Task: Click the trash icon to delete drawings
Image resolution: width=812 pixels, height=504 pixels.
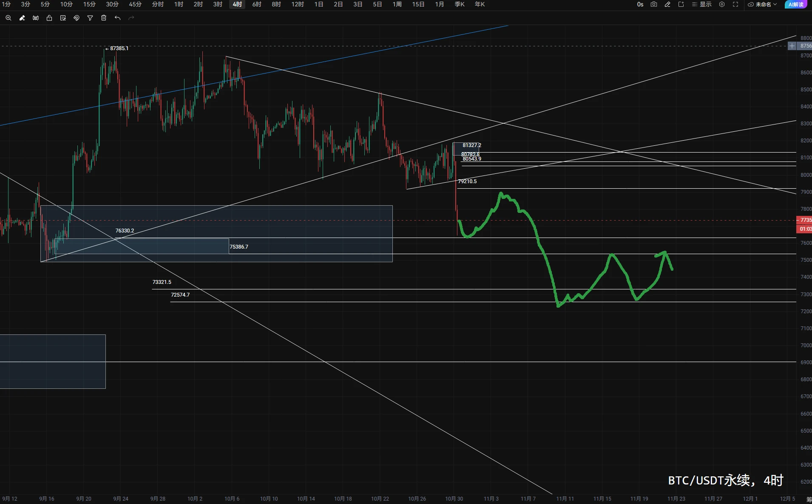Action: [104, 18]
